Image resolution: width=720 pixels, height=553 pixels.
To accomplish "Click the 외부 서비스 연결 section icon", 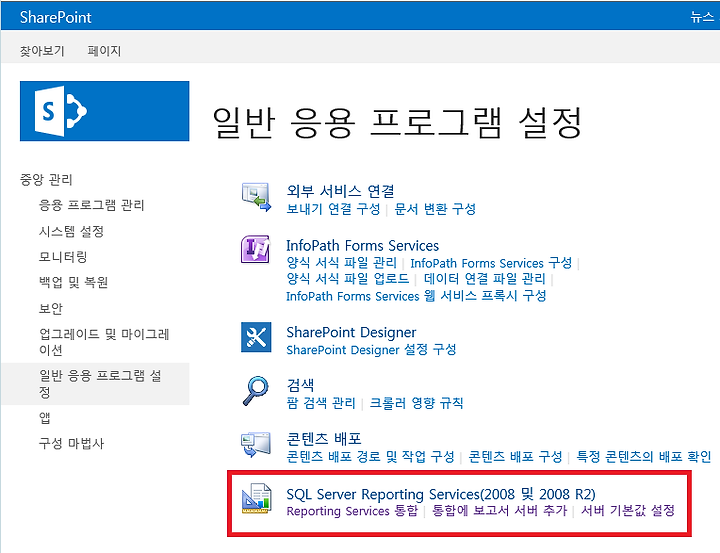I will (256, 197).
